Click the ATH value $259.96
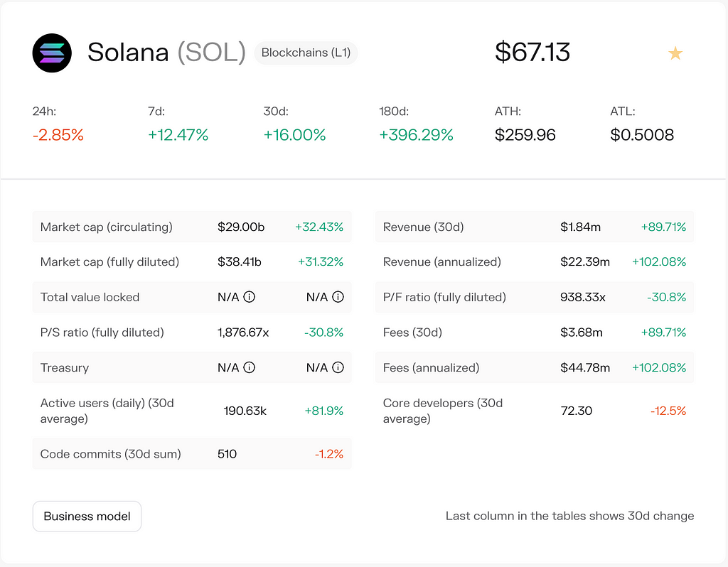The width and height of the screenshot is (728, 567). tap(525, 135)
